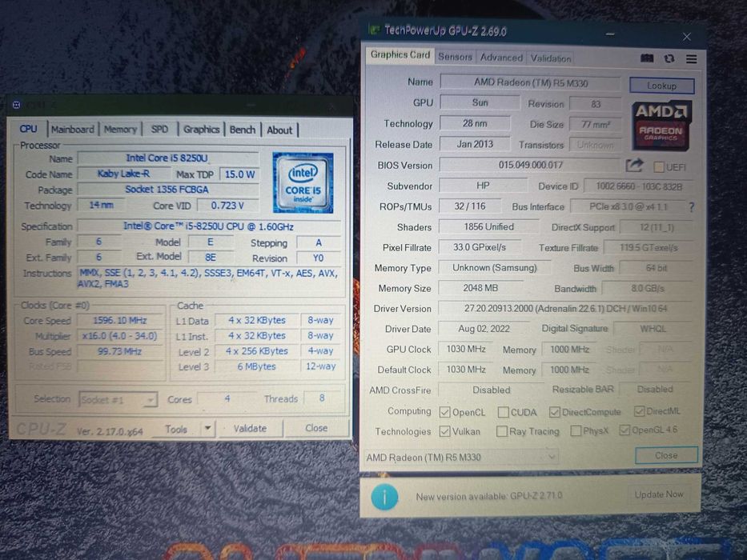Click the GPU-Z title bar app icon

tap(375, 30)
